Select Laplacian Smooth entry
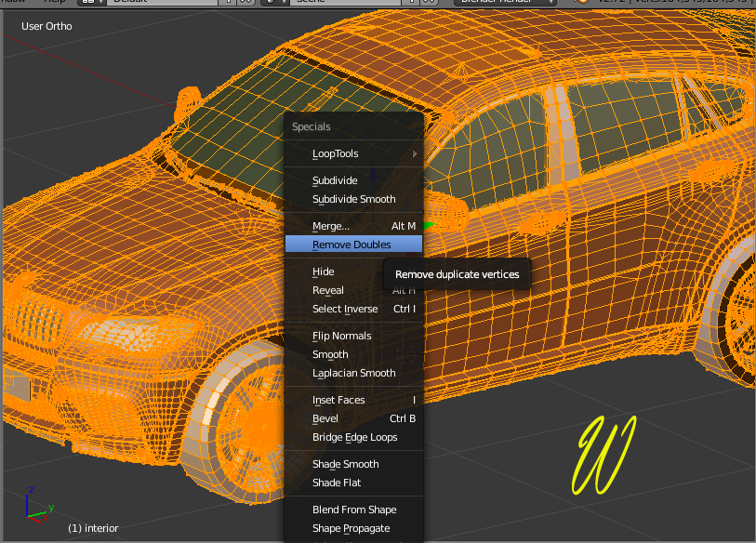Image resolution: width=756 pixels, height=543 pixels. click(353, 373)
